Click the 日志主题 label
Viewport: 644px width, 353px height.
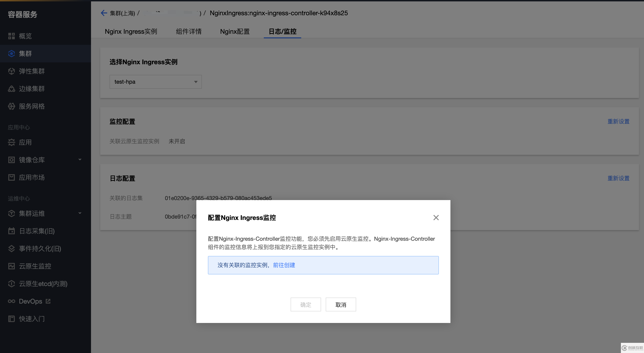point(121,216)
